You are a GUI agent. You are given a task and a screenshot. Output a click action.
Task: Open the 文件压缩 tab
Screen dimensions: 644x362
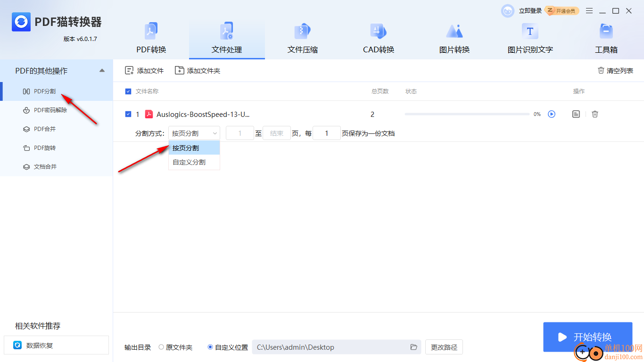coord(303,39)
